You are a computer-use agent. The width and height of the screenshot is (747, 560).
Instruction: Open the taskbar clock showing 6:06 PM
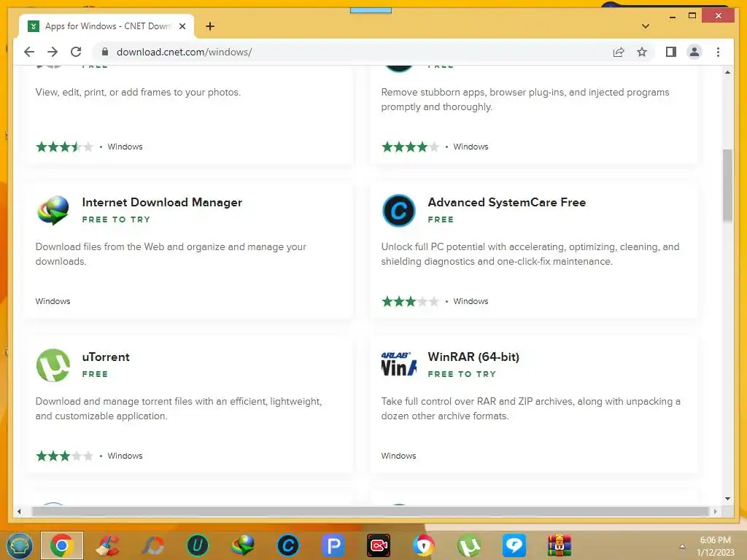pos(715,546)
